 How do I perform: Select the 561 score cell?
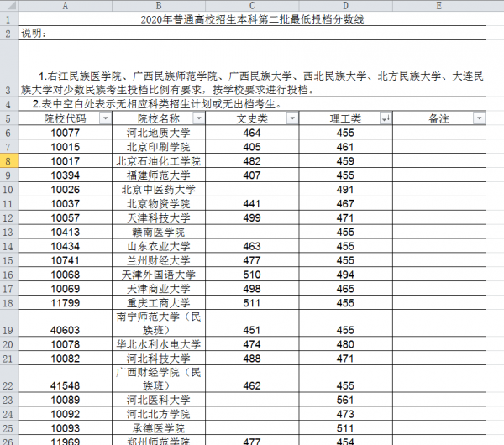pyautogui.click(x=345, y=400)
